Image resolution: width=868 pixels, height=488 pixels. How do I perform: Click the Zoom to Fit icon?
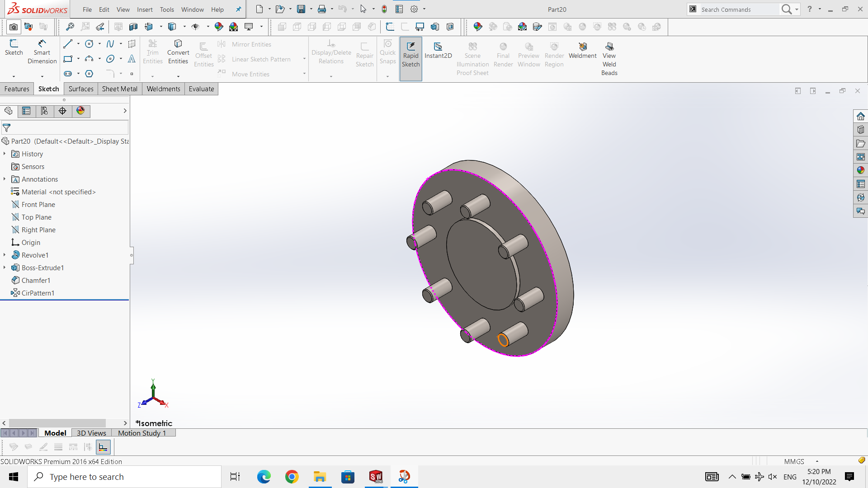point(70,27)
